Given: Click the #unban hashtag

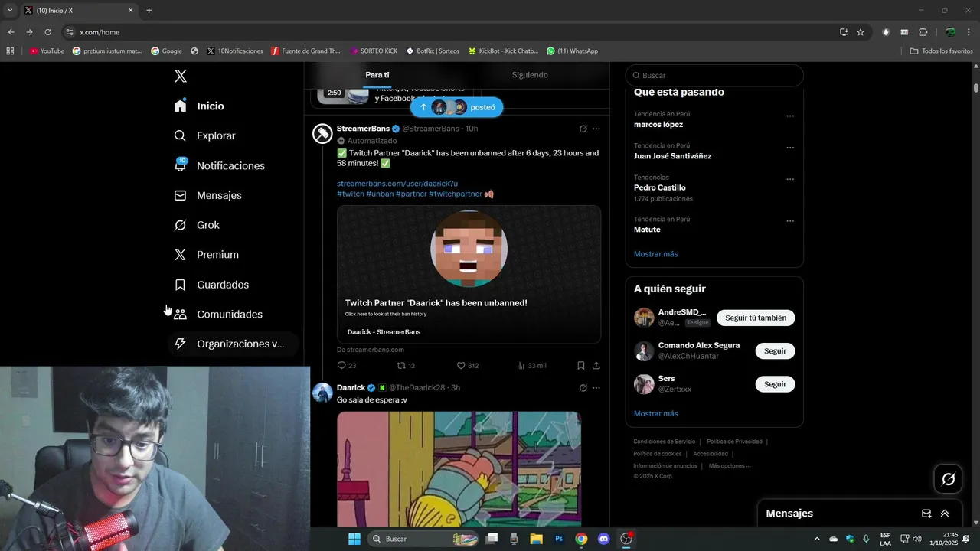Looking at the screenshot, I should coord(380,194).
